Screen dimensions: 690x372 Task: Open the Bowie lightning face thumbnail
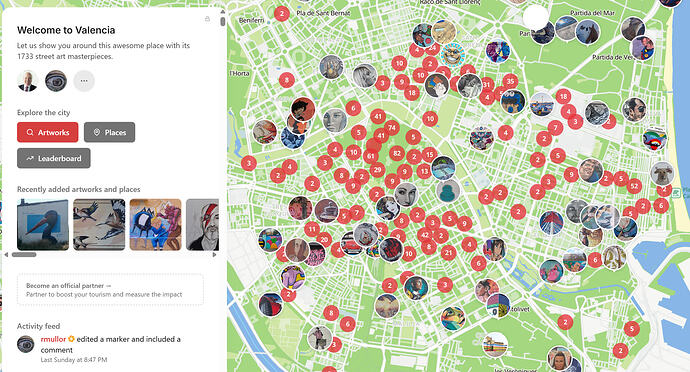tap(202, 225)
